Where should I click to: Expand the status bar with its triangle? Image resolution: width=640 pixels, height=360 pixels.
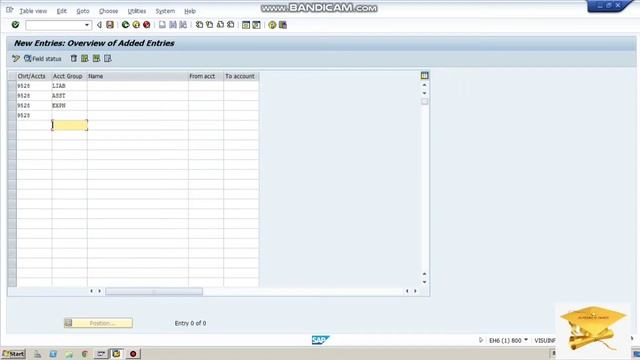(481, 340)
